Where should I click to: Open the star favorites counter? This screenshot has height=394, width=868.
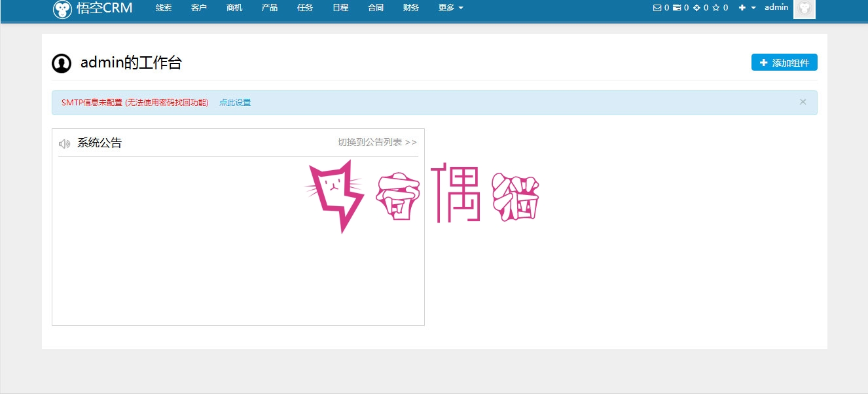tap(716, 8)
